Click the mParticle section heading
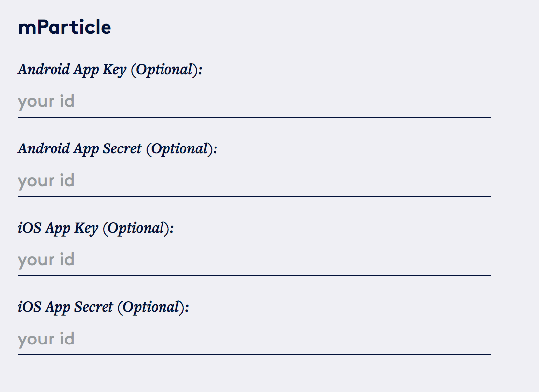This screenshot has height=392, width=539. [x=64, y=27]
